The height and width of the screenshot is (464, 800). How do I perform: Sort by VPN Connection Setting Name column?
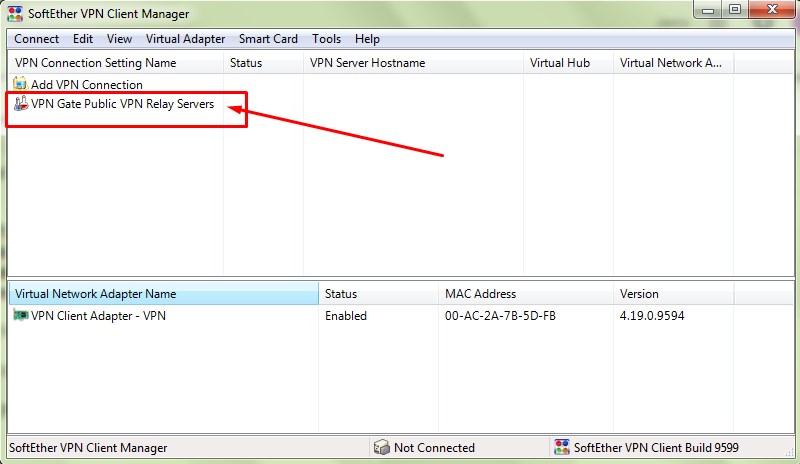[116, 63]
